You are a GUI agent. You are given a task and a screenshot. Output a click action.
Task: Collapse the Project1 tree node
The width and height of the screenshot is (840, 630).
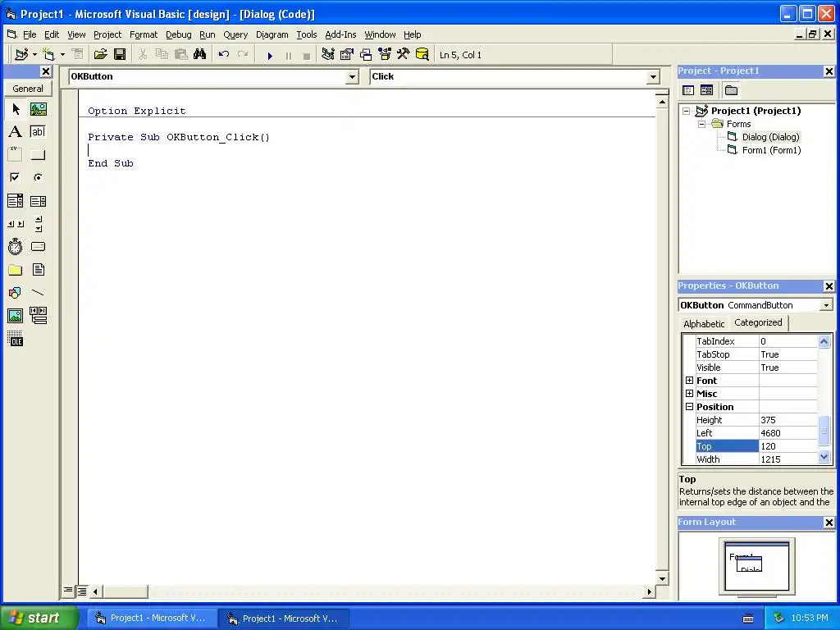pyautogui.click(x=687, y=111)
